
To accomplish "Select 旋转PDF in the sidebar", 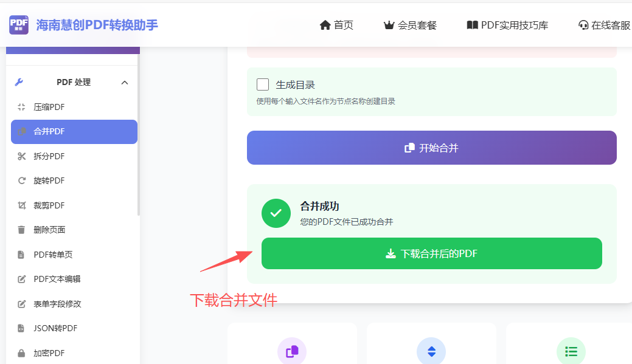I will point(74,181).
